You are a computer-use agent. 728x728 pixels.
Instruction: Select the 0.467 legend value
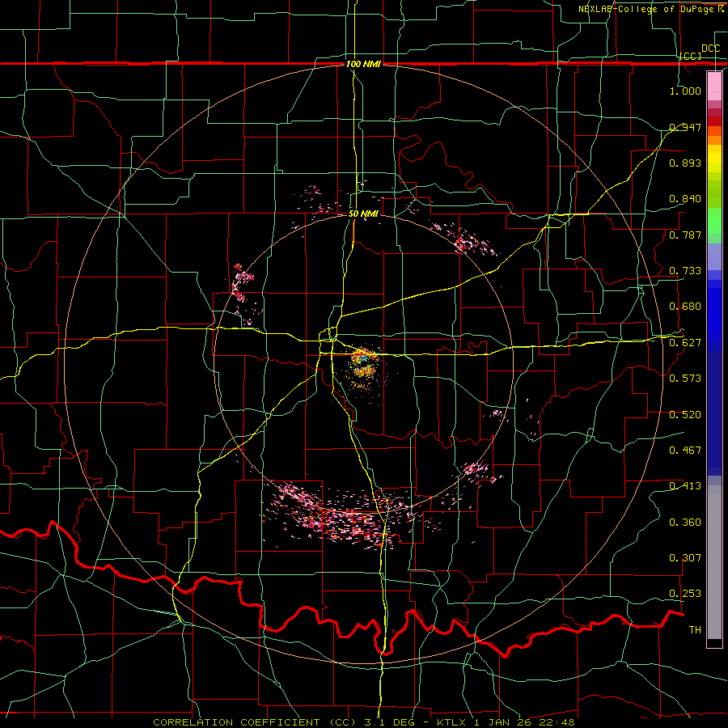pos(685,450)
